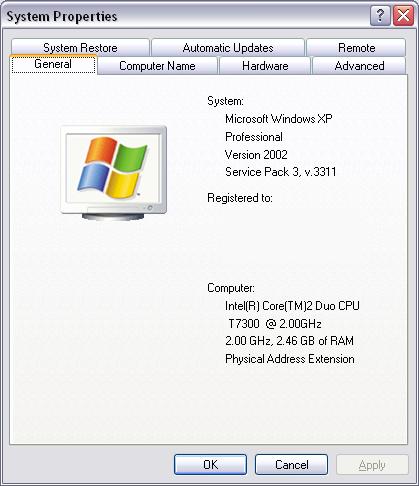Open the Hardware tab
Viewport: 419px width, 486px height.
(x=265, y=66)
